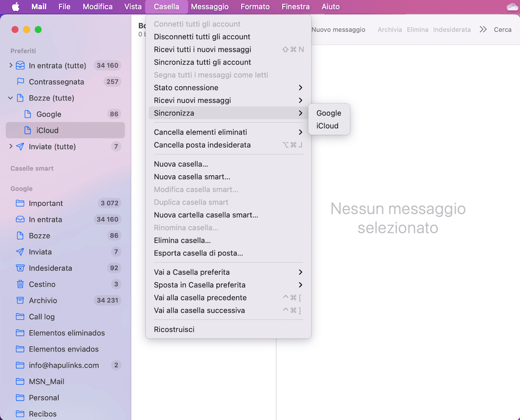The height and width of the screenshot is (420, 520).
Task: Open the Cancella elementi eliminati submenu
Action: point(228,132)
